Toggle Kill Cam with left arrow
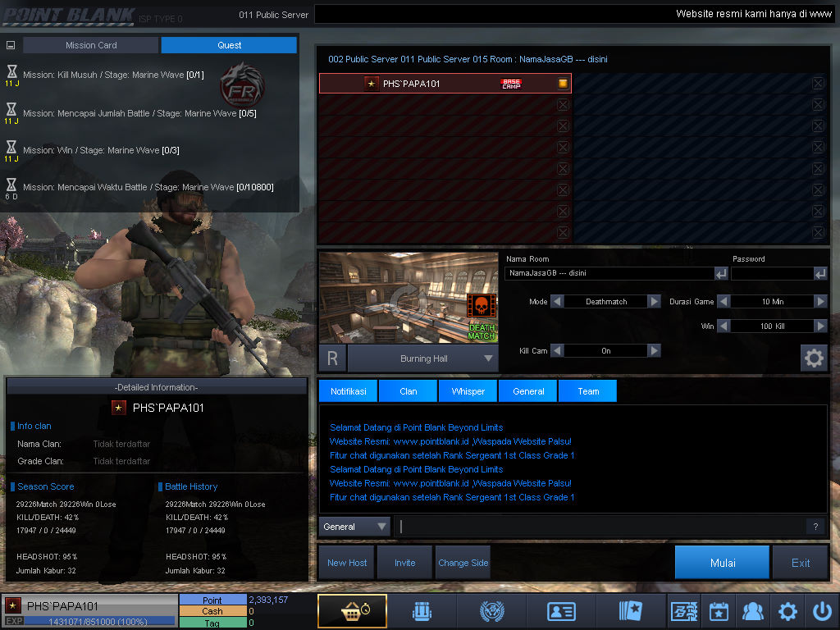Image resolution: width=840 pixels, height=630 pixels. pos(557,350)
